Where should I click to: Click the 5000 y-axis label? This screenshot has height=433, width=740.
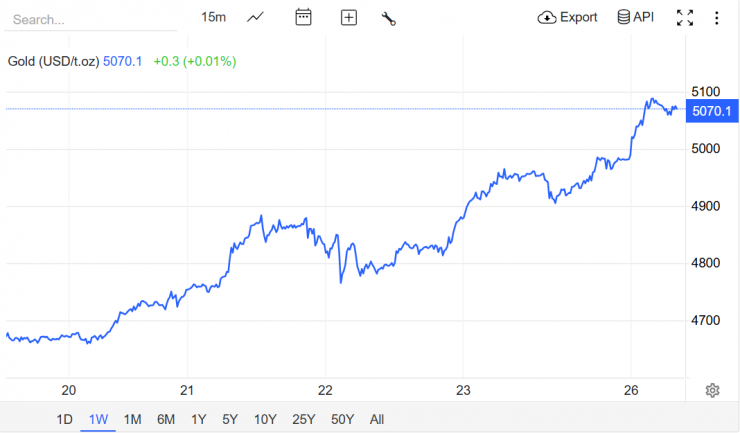point(706,149)
